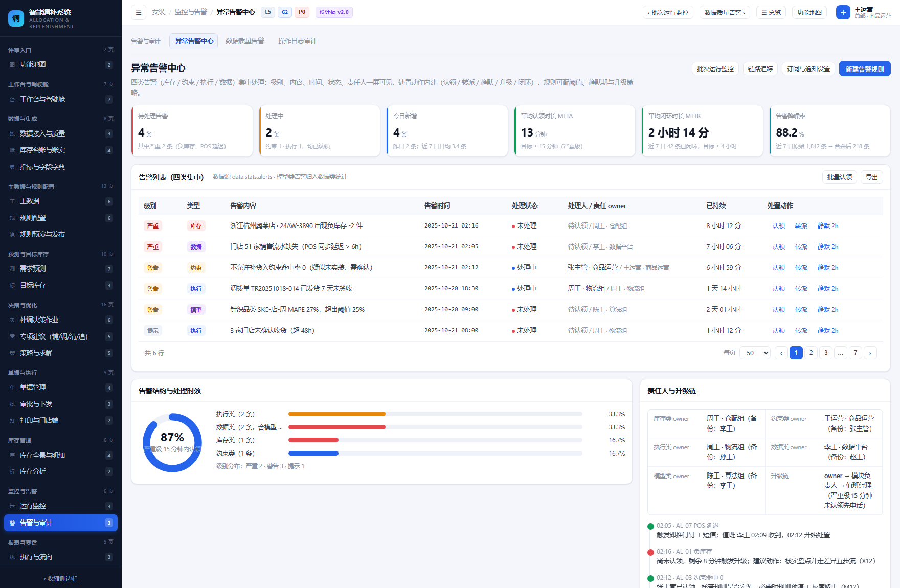Image resolution: width=900 pixels, height=588 pixels.
Task: Click the 导出 button
Action: tap(872, 177)
